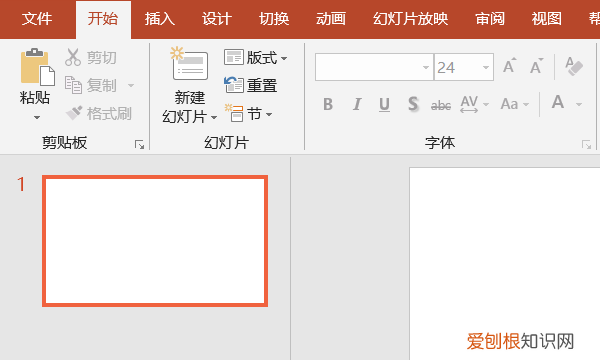This screenshot has height=360, width=600.
Task: Open the 粘贴 dropdown arrow
Action: tap(37, 117)
